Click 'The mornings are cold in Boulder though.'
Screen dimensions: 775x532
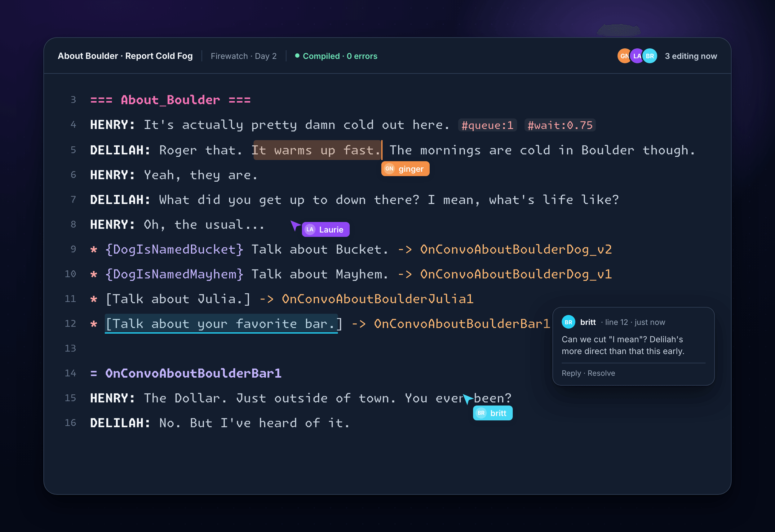point(542,150)
